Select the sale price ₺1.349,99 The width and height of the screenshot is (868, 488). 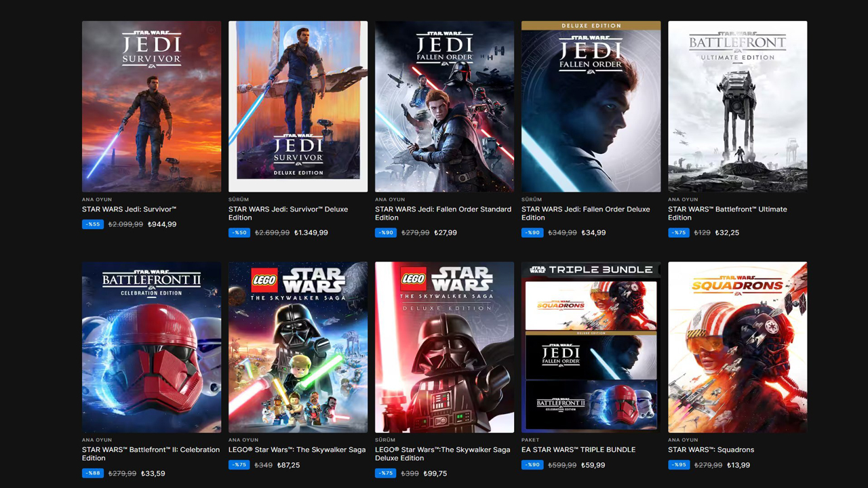[x=311, y=232]
